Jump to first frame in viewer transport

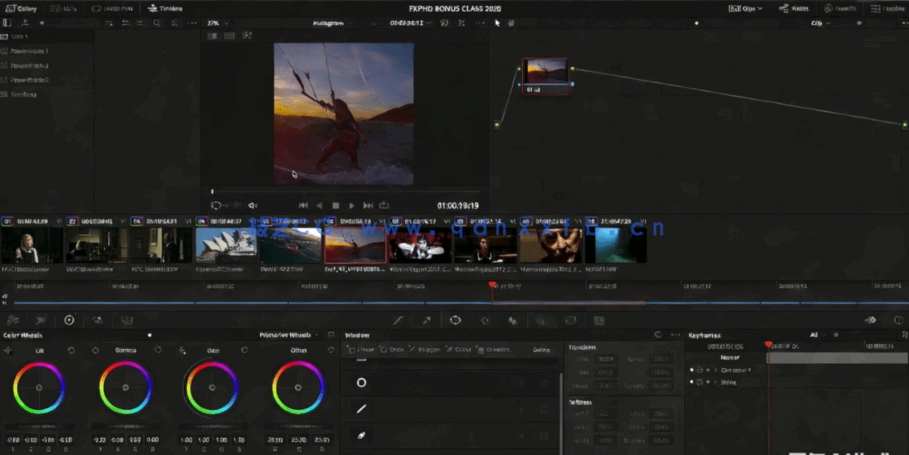point(303,205)
